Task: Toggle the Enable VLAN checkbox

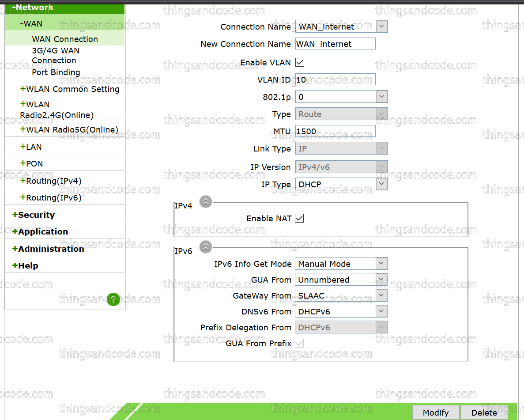Action: tap(300, 63)
